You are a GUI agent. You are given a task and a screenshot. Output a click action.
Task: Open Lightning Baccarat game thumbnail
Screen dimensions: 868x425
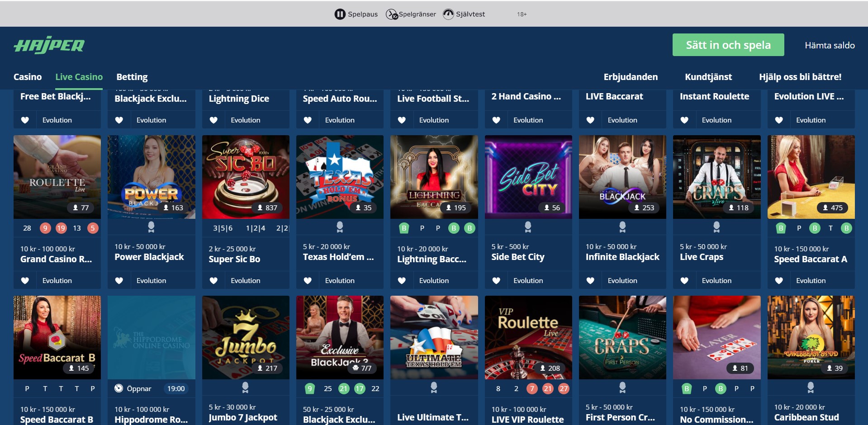434,177
